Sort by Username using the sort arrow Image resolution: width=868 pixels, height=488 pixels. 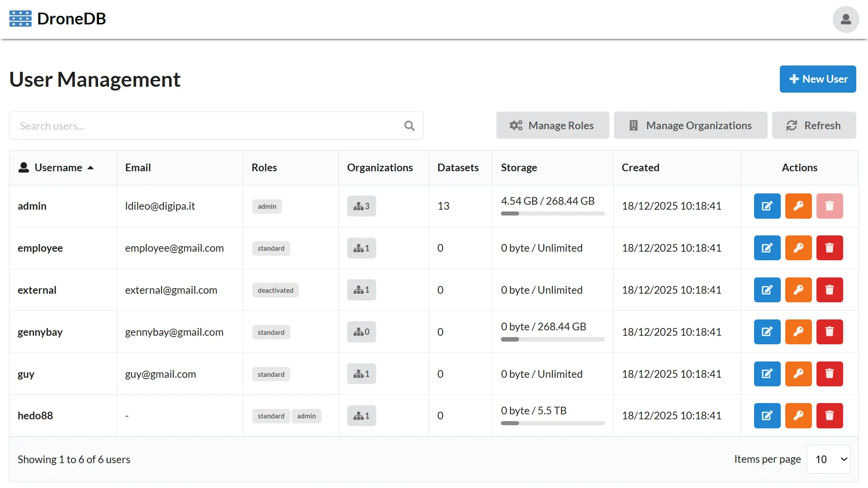90,167
